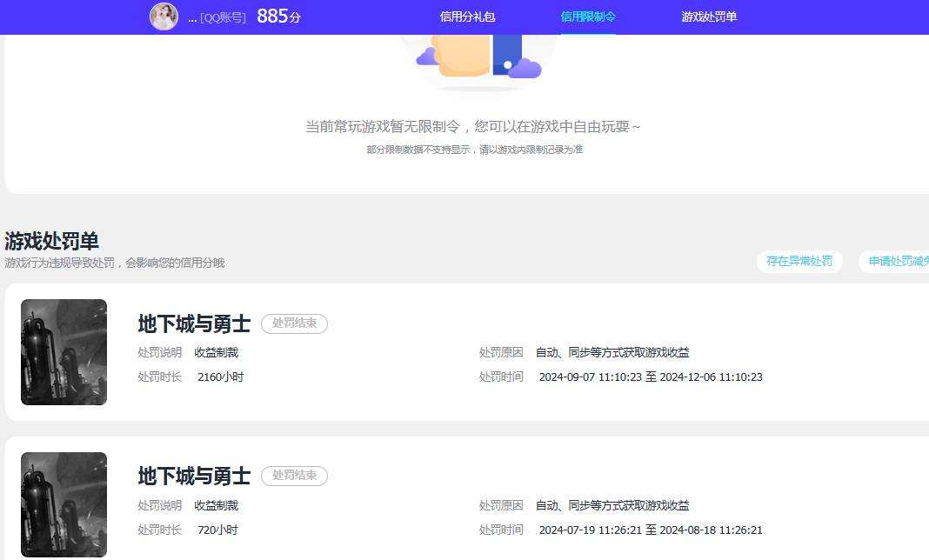Open the 信用分礼包 tab
This screenshot has width=929, height=560.
[467, 17]
